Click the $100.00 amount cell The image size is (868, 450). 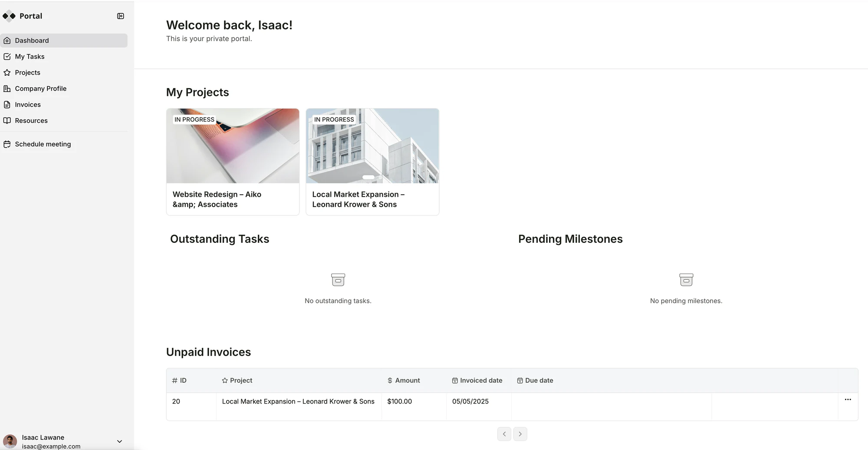414,407
